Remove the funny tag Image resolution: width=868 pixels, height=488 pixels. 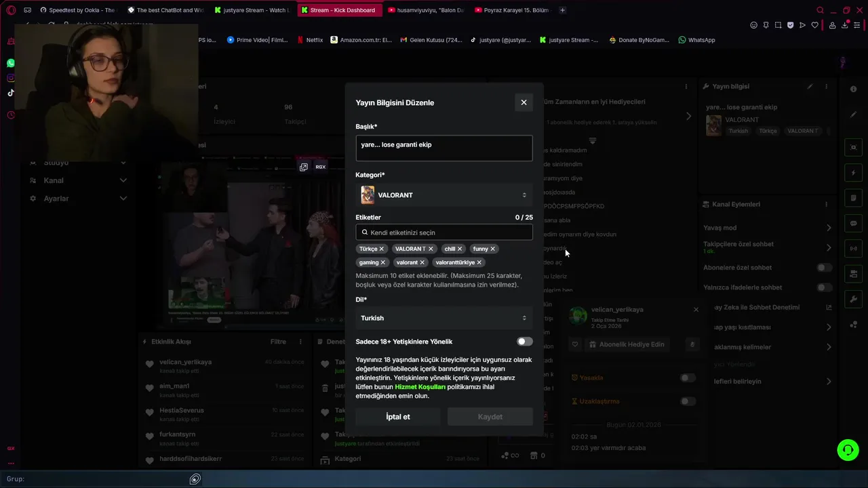[x=493, y=249]
